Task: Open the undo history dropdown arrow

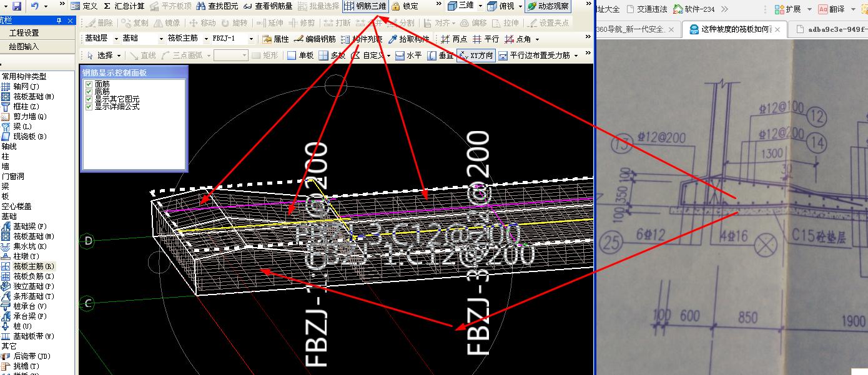Action: pyautogui.click(x=45, y=6)
